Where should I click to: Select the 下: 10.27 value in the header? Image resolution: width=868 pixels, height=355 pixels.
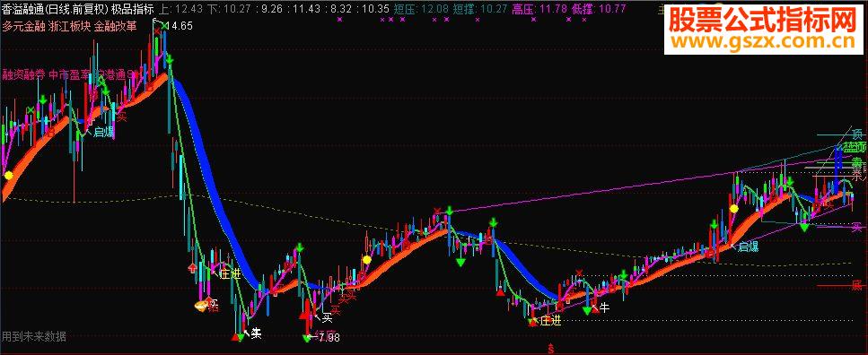[x=229, y=9]
